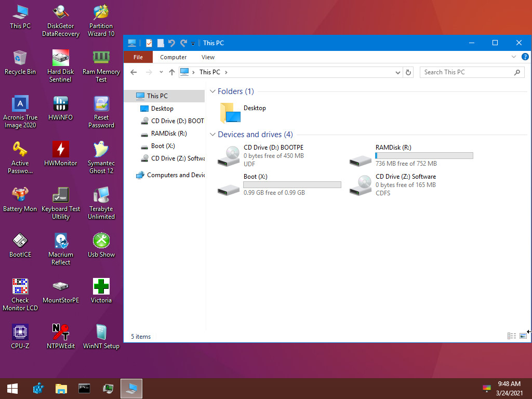Open Customize Quick Access Toolbar dropdown
Viewport: 532px width, 399px height.
coord(193,44)
